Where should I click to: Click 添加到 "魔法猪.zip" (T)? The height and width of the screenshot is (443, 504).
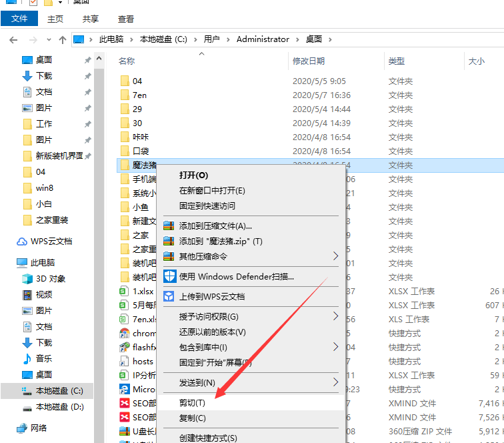coord(221,242)
